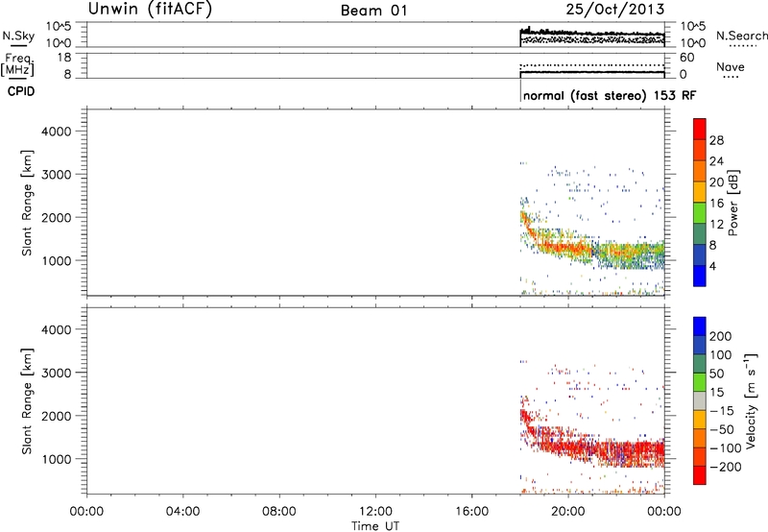The height and width of the screenshot is (532, 768).
Task: Click power scale value 4
Action: (x=712, y=266)
